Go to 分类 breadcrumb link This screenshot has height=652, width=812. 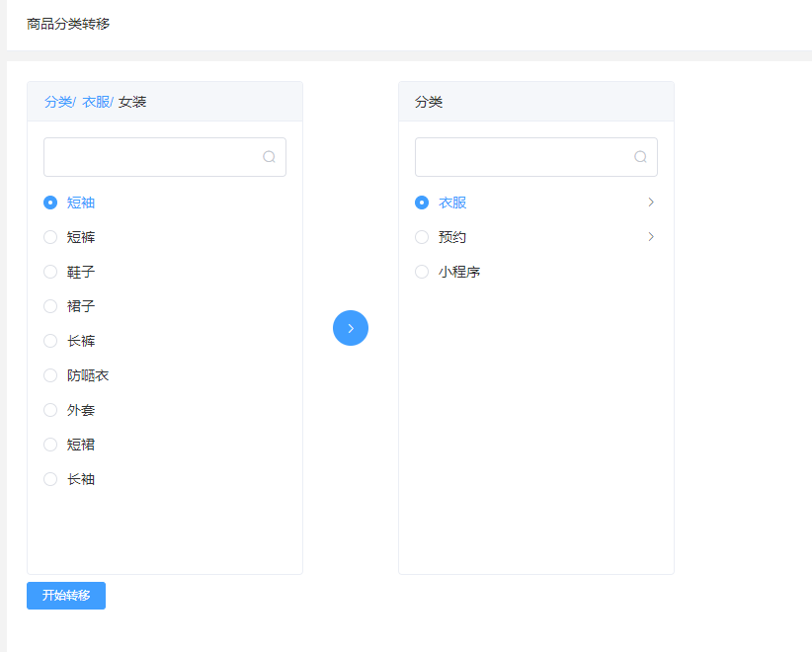click(58, 102)
